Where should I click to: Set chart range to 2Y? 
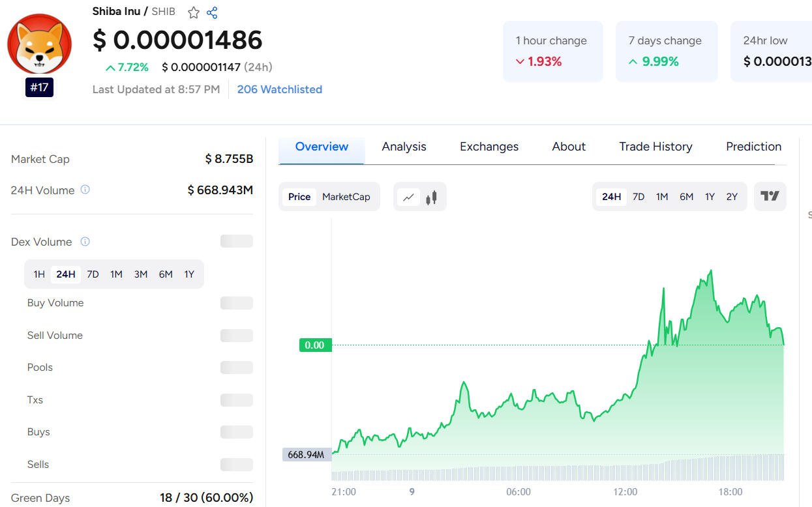pyautogui.click(x=732, y=197)
